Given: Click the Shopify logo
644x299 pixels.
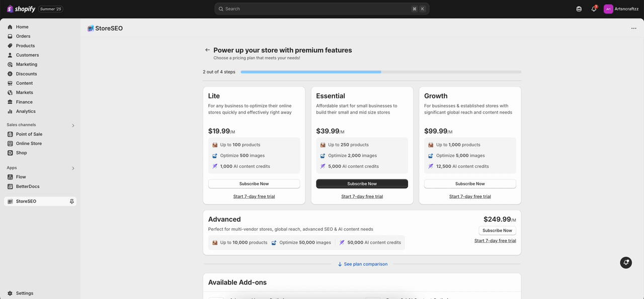Looking at the screenshot, I should tap(21, 9).
